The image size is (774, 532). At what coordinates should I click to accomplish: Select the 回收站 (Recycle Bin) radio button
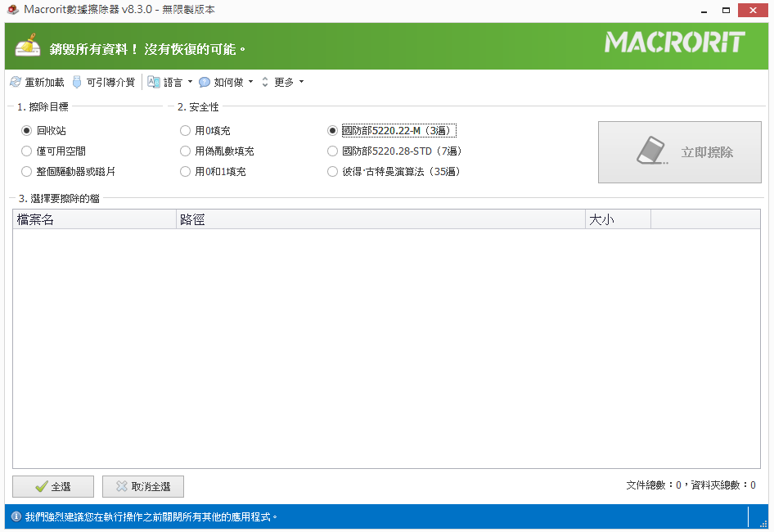[27, 130]
